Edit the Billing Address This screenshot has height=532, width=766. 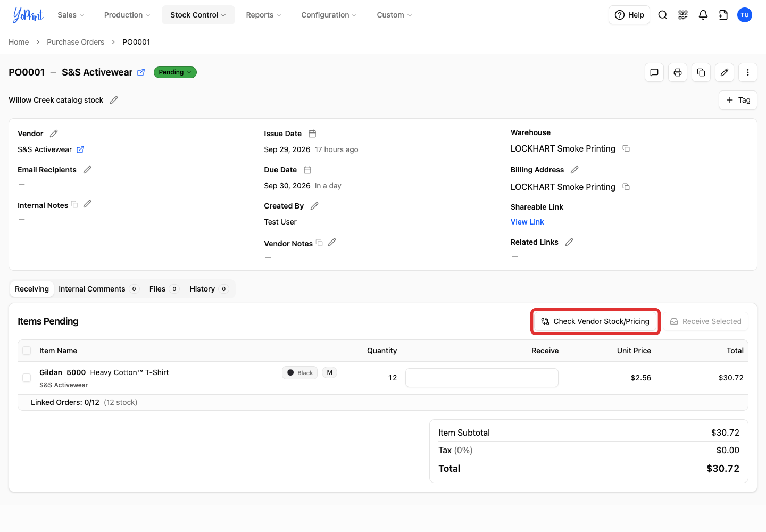pos(574,170)
